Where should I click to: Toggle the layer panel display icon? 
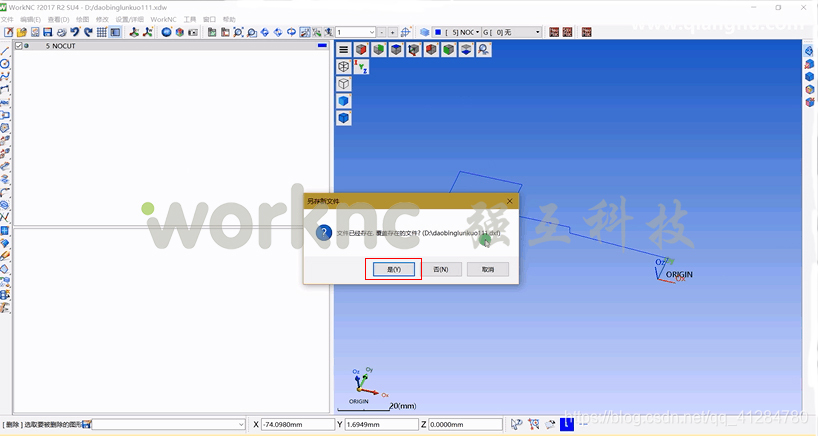115,32
